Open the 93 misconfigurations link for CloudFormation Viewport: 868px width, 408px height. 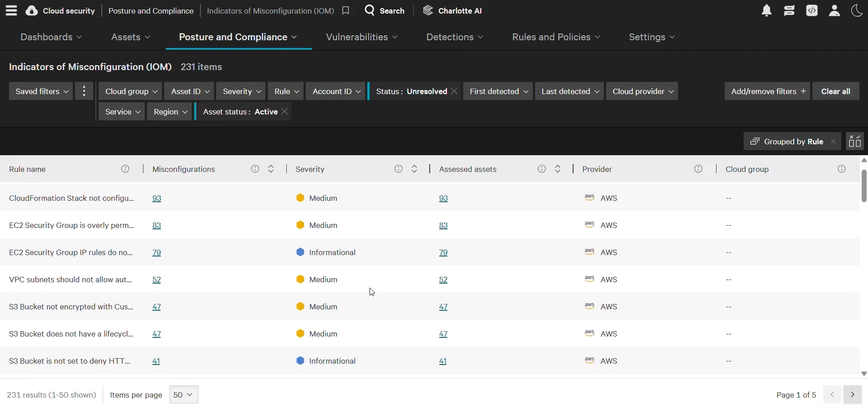click(x=157, y=199)
